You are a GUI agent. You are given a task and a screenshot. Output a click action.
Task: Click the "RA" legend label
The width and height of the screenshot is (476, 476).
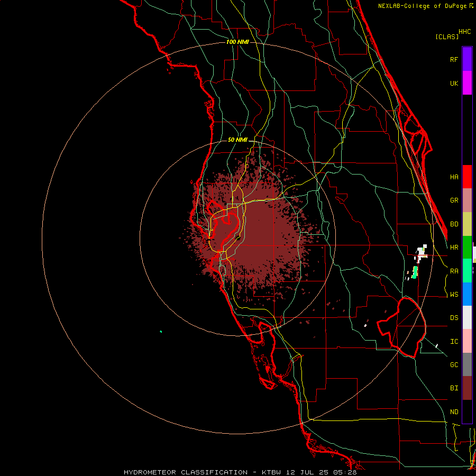pos(454,271)
